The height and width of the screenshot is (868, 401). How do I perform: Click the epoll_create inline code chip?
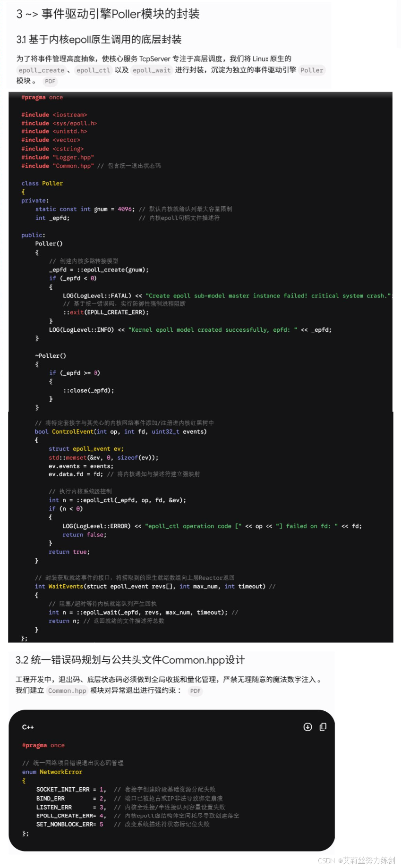coord(42,70)
